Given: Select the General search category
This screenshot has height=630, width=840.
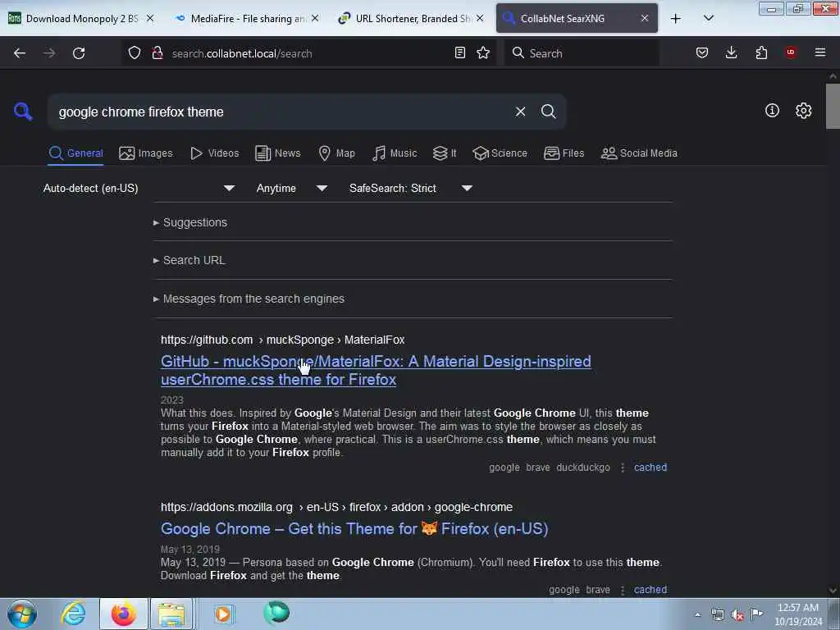Looking at the screenshot, I should 75,153.
